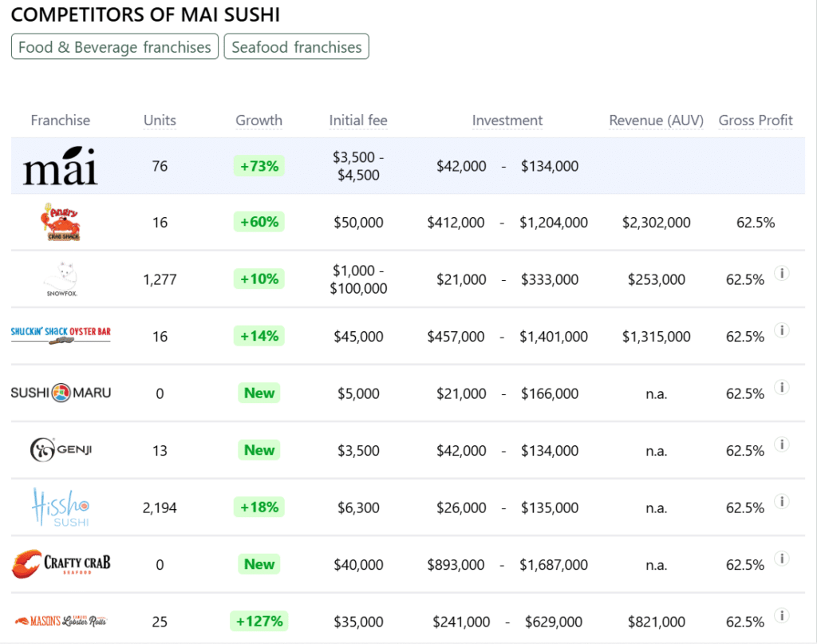This screenshot has width=817, height=644.
Task: Click the $6,300 initial fee
Action: pyautogui.click(x=358, y=508)
